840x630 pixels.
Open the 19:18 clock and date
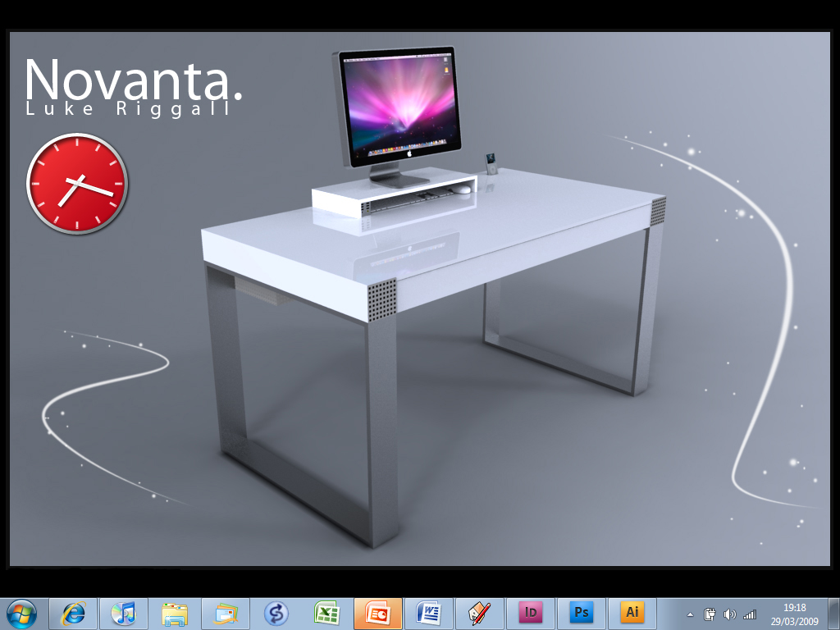coord(794,614)
